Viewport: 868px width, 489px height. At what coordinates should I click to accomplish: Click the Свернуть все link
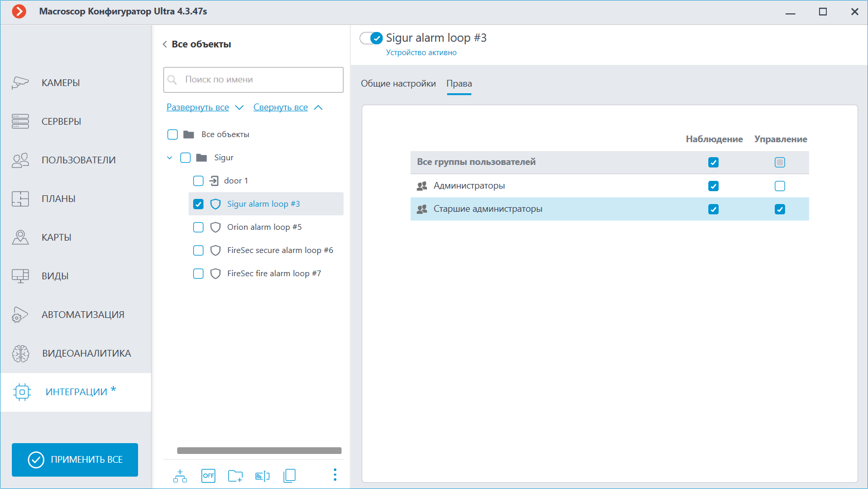[x=281, y=107]
